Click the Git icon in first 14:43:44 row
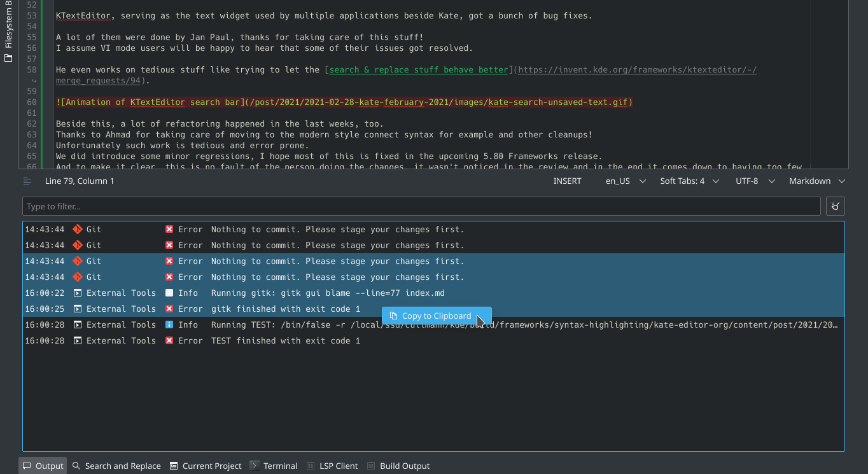Screen dimensions: 868x474 tap(78, 229)
